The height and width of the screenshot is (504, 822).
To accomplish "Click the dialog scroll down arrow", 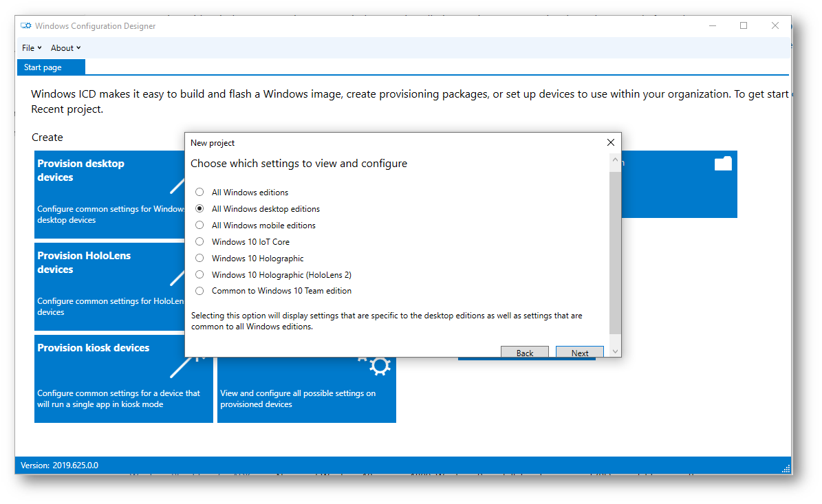I will point(615,351).
